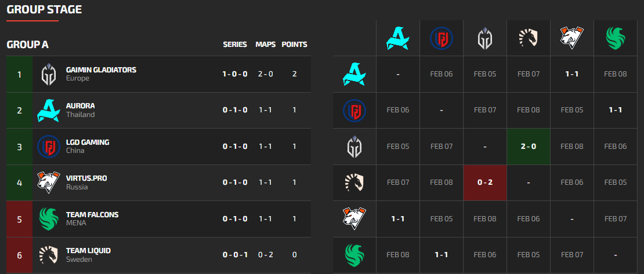Click the 1 - 1 Aurora vs Virtus.pro cell
This screenshot has width=644, height=274.
(571, 74)
